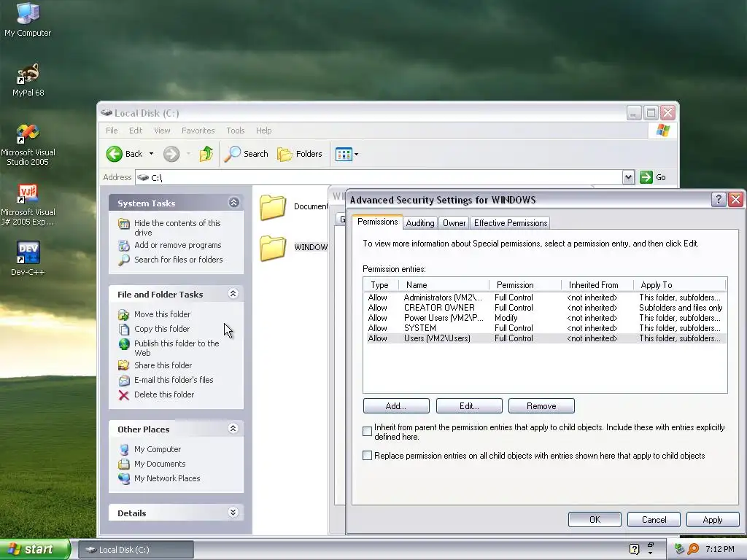Click Publish this folder to the Web
747x560 pixels.
(x=177, y=348)
